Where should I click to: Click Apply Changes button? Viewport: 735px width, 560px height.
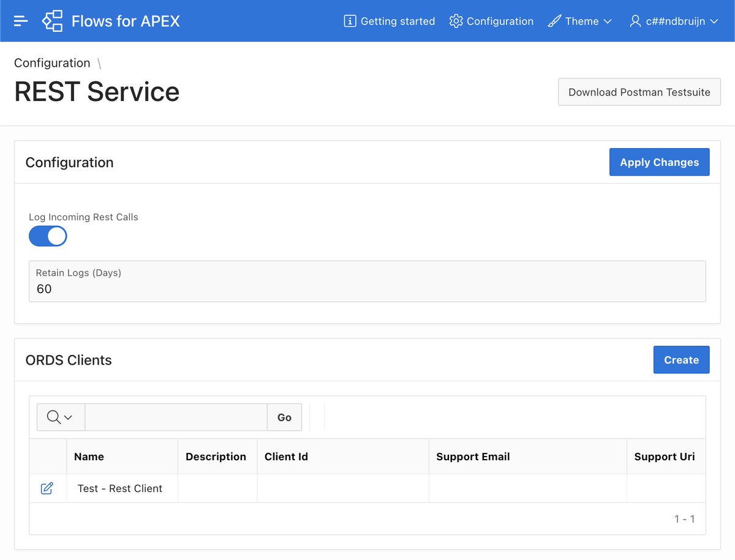(x=660, y=162)
